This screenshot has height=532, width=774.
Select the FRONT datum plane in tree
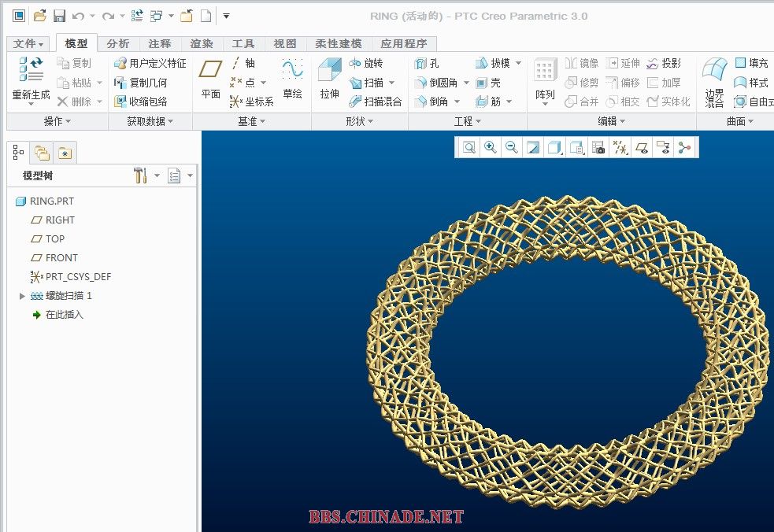tap(61, 258)
